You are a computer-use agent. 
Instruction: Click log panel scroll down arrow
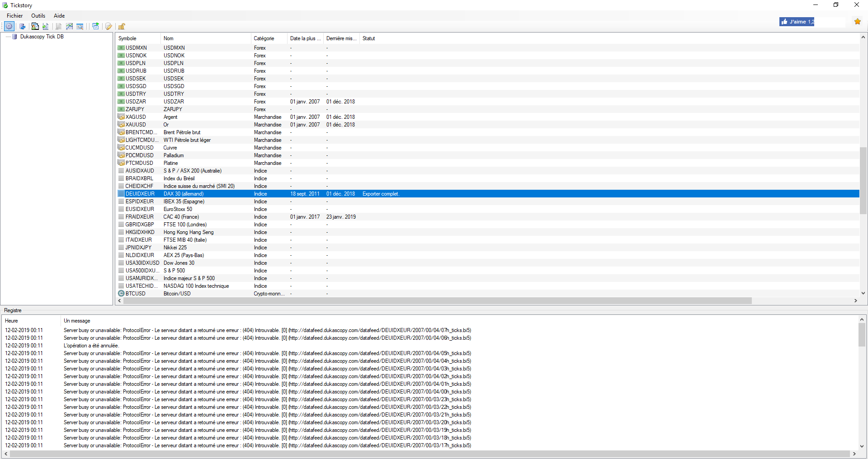point(862,446)
